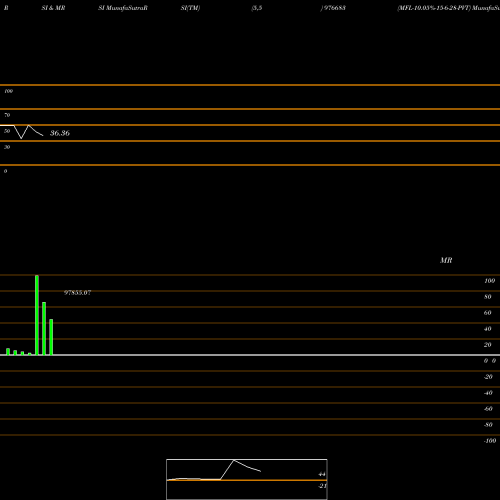
Task: Click the MR right axis label -80
Action: click(x=488, y=425)
